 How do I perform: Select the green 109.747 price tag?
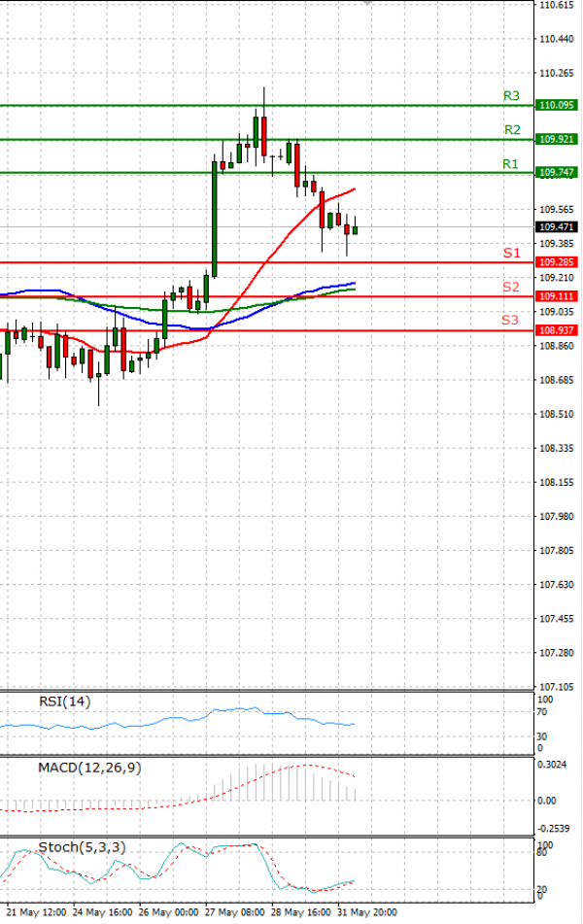(557, 172)
